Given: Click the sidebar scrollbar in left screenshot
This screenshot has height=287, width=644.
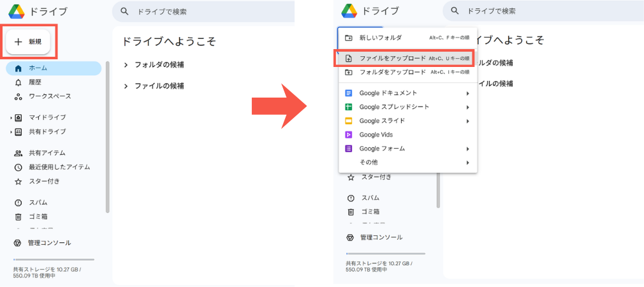Looking at the screenshot, I should (108, 136).
